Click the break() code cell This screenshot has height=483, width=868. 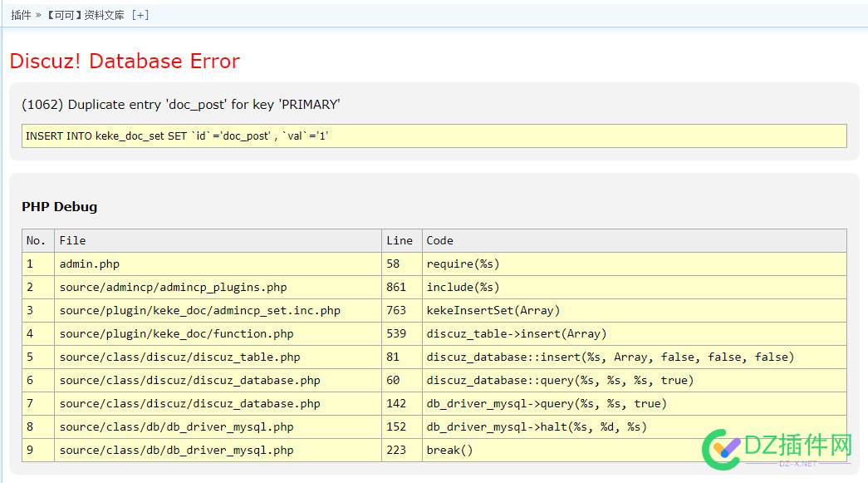(x=449, y=451)
